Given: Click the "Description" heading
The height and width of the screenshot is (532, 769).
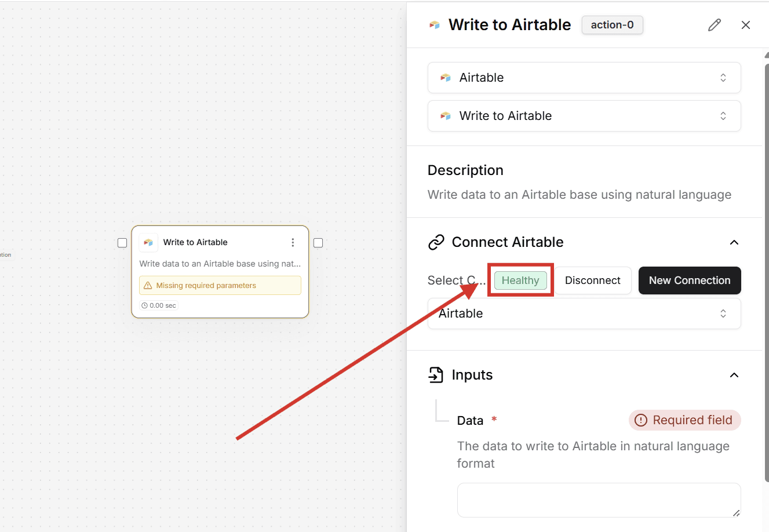Looking at the screenshot, I should pyautogui.click(x=465, y=170).
